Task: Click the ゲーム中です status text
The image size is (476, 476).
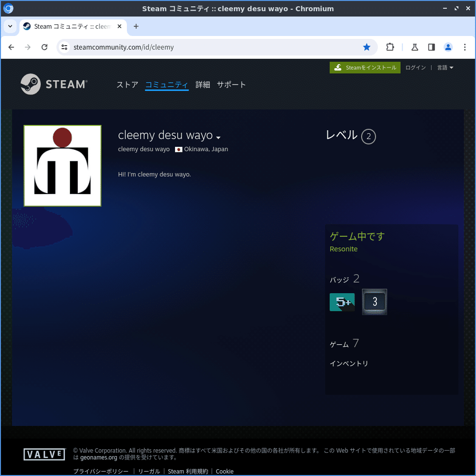Action: click(x=357, y=236)
